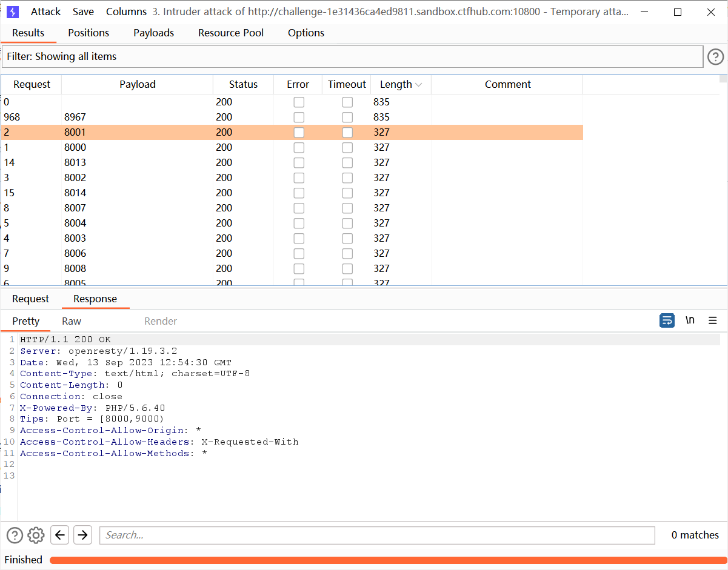
Task: Open search help question mark icon
Action: [x=15, y=535]
